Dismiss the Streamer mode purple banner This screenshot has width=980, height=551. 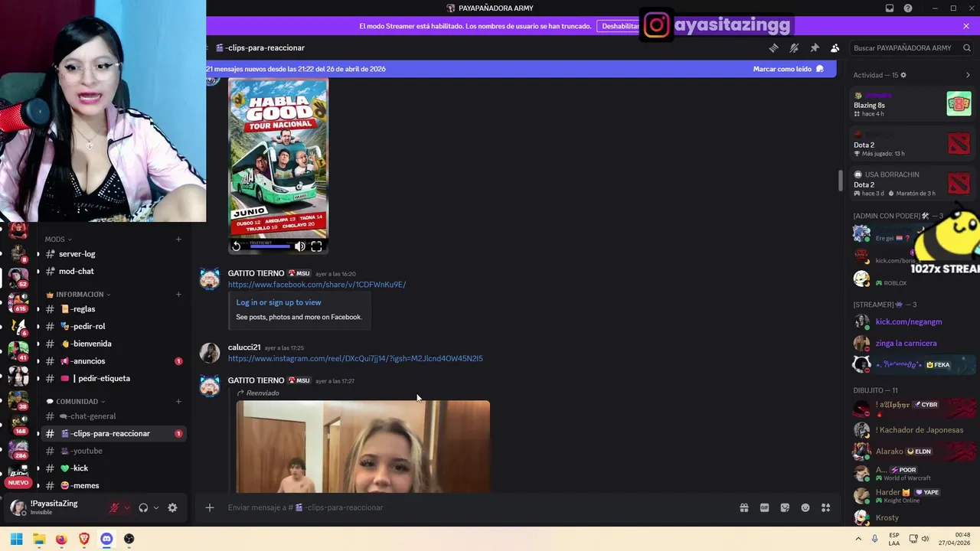coord(966,26)
